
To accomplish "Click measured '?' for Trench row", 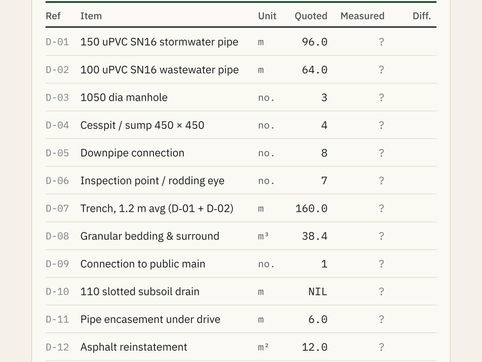I will point(381,209).
